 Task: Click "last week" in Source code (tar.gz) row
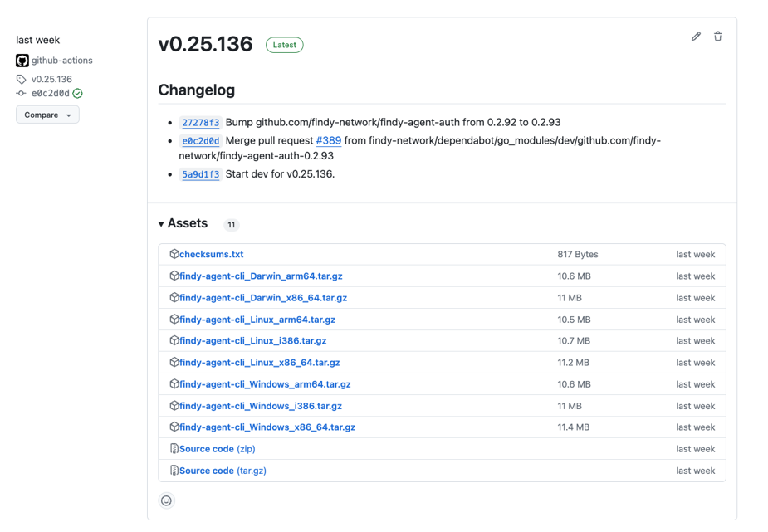click(696, 471)
